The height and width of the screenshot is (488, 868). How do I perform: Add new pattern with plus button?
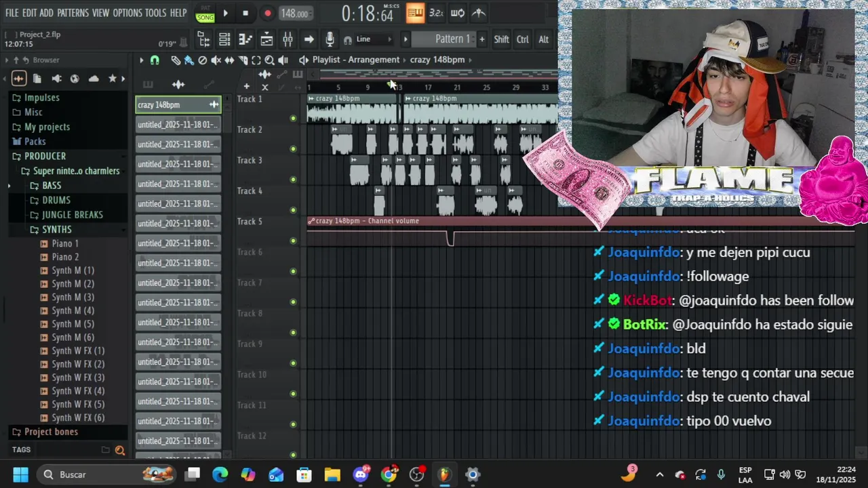pyautogui.click(x=482, y=39)
